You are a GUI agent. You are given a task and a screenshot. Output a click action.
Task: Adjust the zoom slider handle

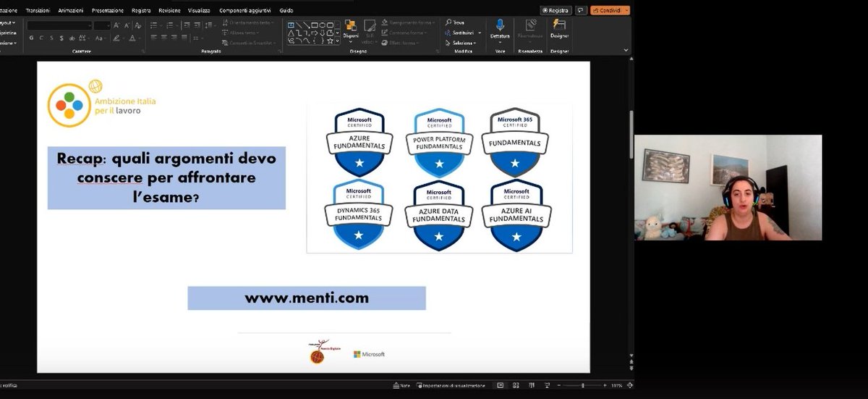tap(582, 385)
